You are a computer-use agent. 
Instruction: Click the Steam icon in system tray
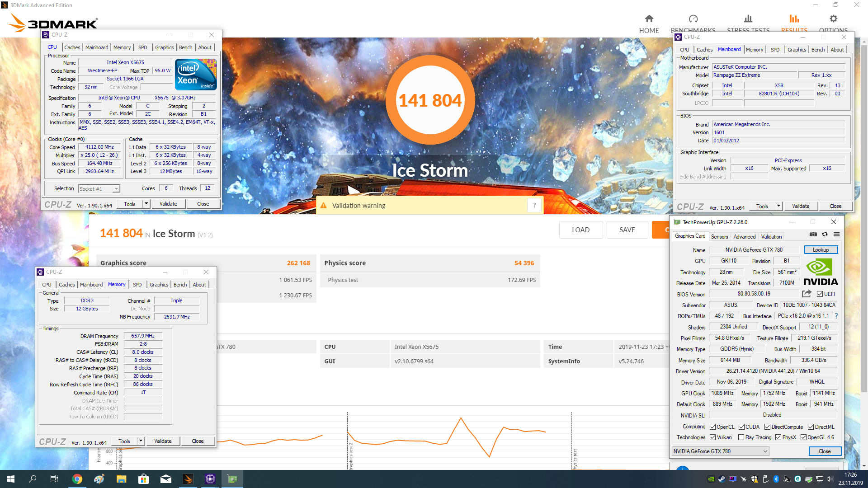(722, 479)
